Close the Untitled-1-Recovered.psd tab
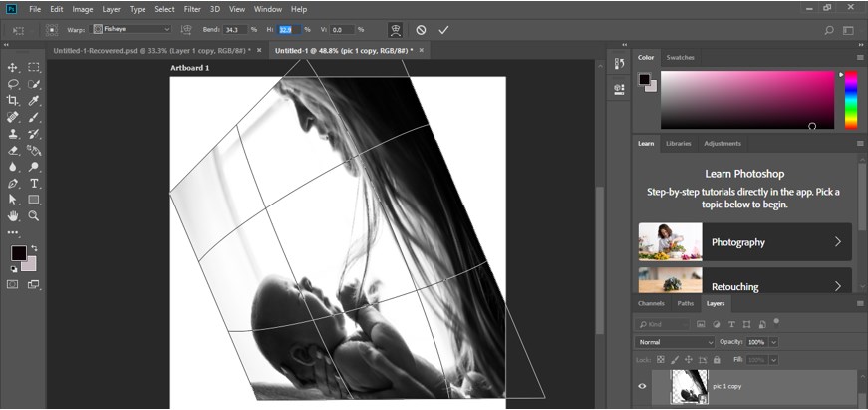The width and height of the screenshot is (868, 410). point(259,51)
